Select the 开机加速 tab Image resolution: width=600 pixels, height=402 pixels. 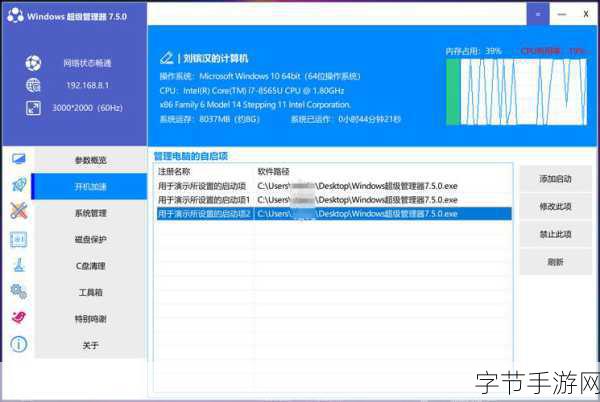(x=89, y=186)
